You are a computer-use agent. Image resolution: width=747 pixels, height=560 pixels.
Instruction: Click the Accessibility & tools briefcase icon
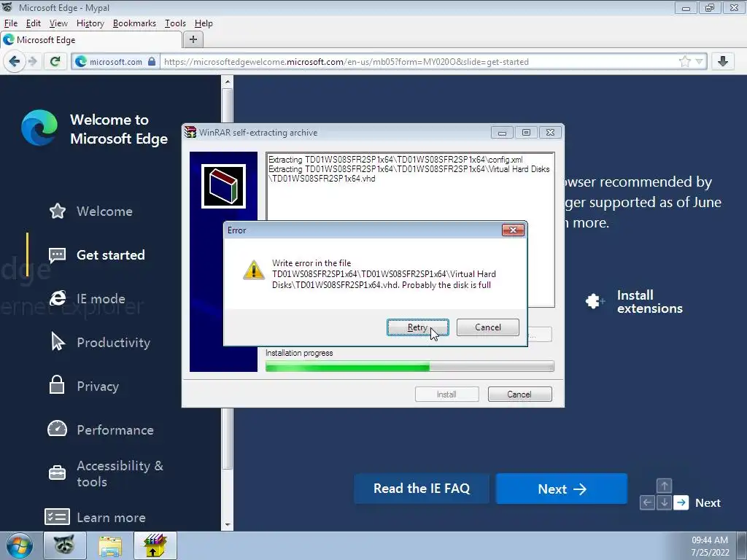pyautogui.click(x=57, y=472)
